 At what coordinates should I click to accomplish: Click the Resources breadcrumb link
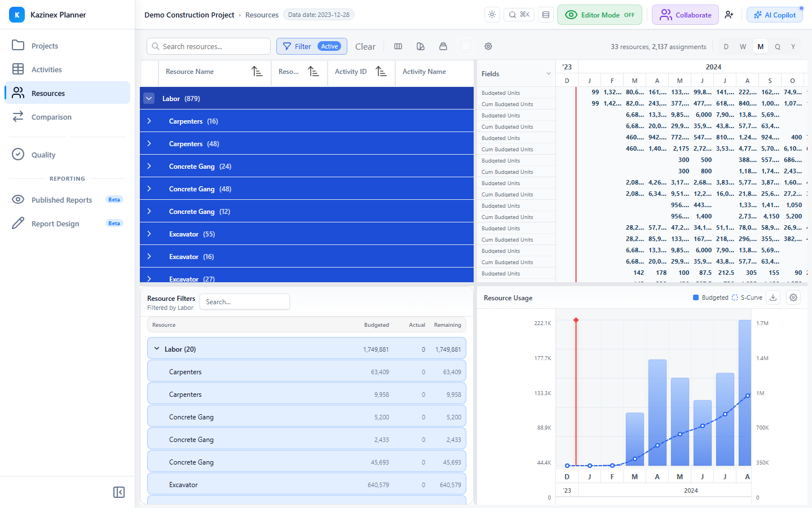pyautogui.click(x=262, y=15)
